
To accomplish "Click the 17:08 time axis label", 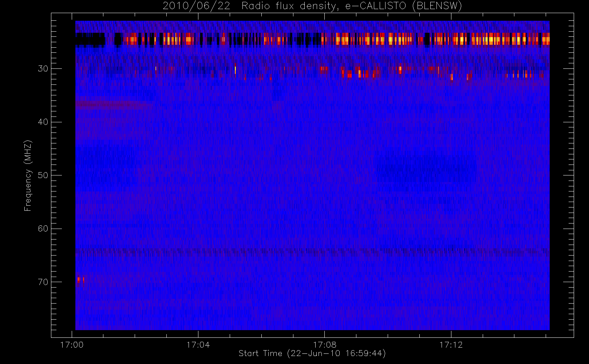I will point(325,345).
